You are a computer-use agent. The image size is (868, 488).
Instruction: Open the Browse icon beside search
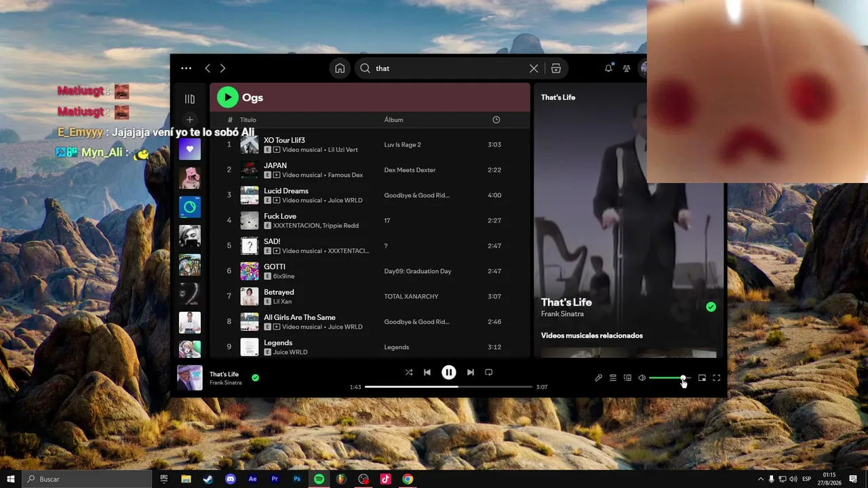(x=556, y=68)
